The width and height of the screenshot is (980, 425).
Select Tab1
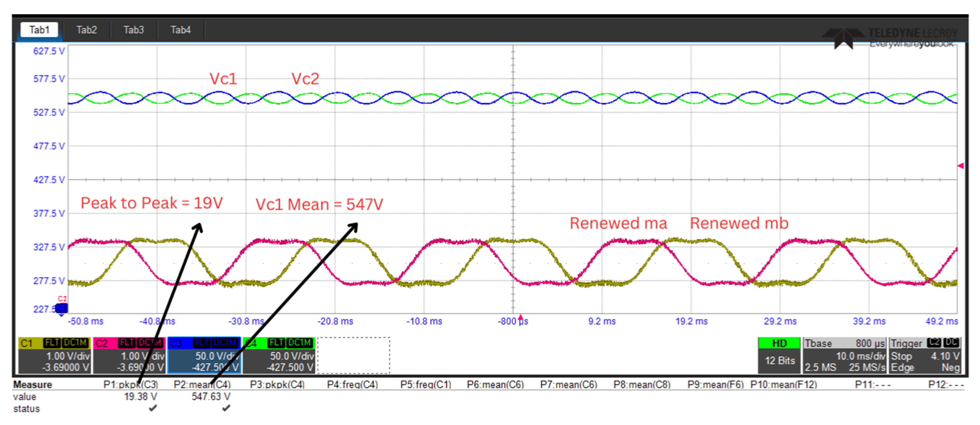(39, 30)
